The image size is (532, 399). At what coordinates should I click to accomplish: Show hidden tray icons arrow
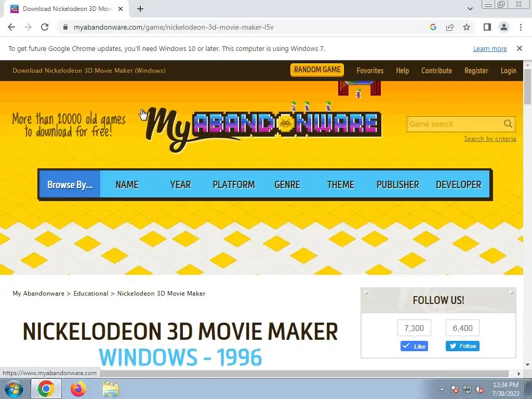pos(442,389)
